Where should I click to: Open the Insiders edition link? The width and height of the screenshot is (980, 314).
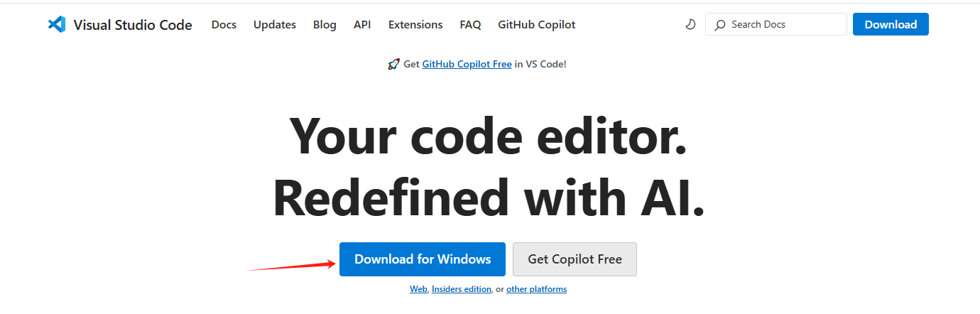click(462, 289)
